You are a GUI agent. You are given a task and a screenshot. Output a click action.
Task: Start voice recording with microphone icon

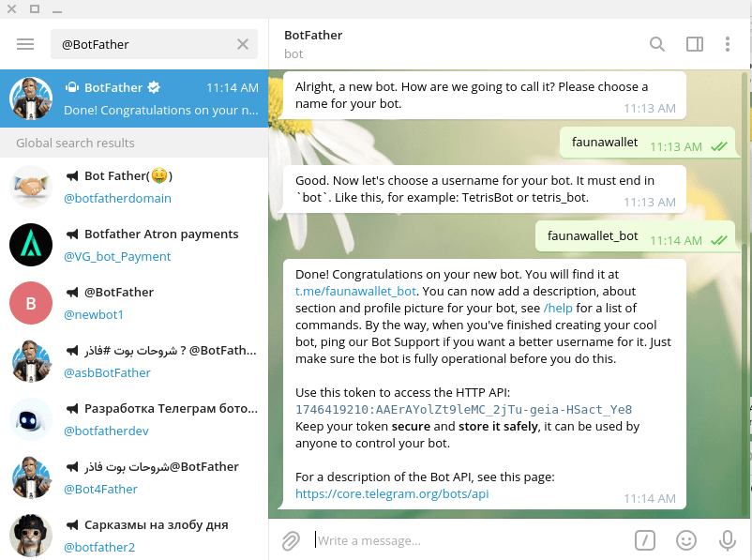pos(728,540)
